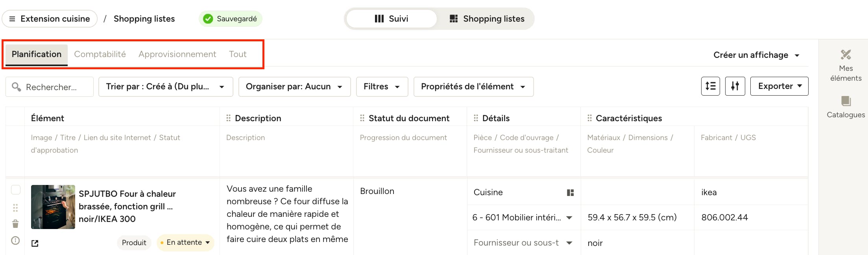
Task: Click the Cuisine board layout icon
Action: tap(570, 192)
